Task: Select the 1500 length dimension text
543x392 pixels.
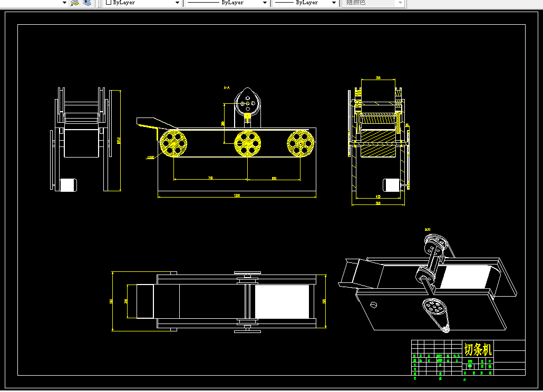Action: pos(237,195)
